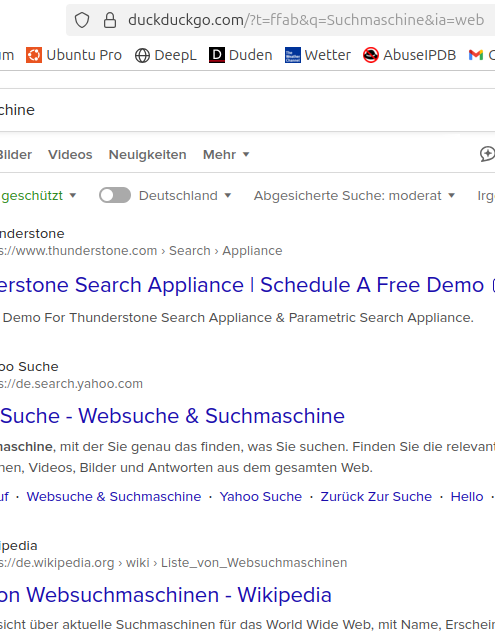The image size is (495, 638).
Task: Open the chat icon beside the tabs
Action: (x=487, y=154)
